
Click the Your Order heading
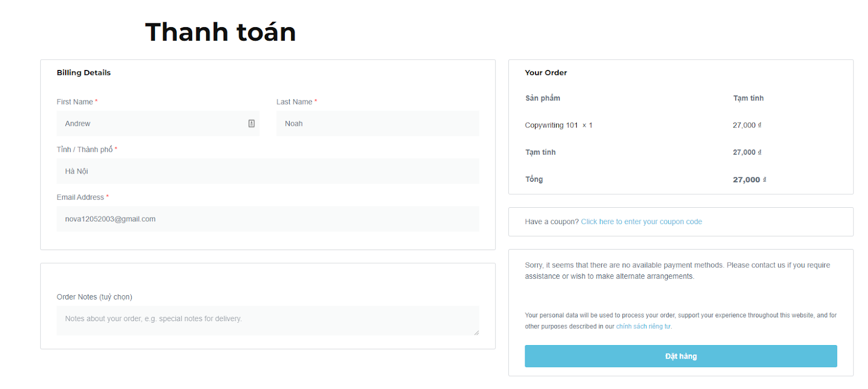click(546, 73)
